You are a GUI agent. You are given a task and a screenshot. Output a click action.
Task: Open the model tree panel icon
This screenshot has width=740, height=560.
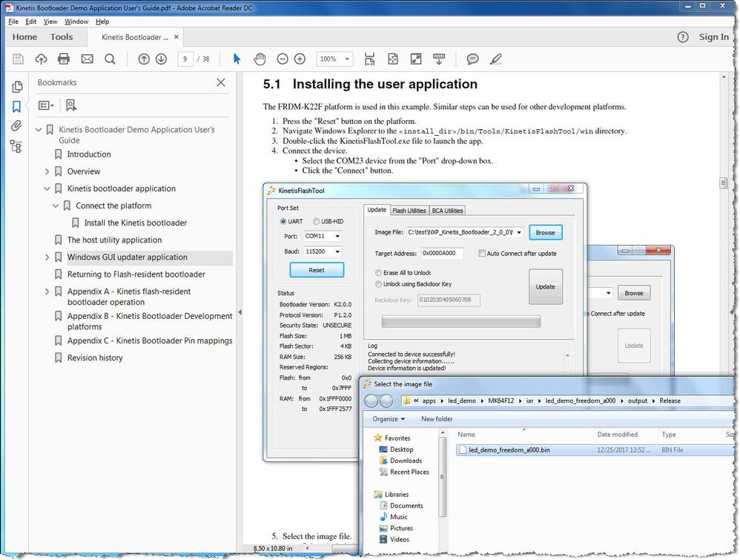[x=16, y=146]
